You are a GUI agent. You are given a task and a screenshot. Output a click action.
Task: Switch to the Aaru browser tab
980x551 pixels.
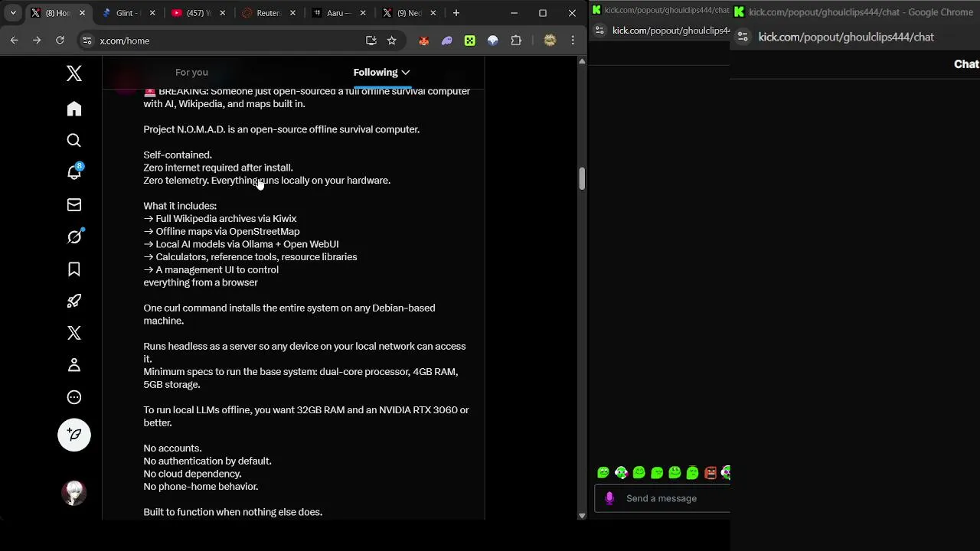tap(337, 13)
